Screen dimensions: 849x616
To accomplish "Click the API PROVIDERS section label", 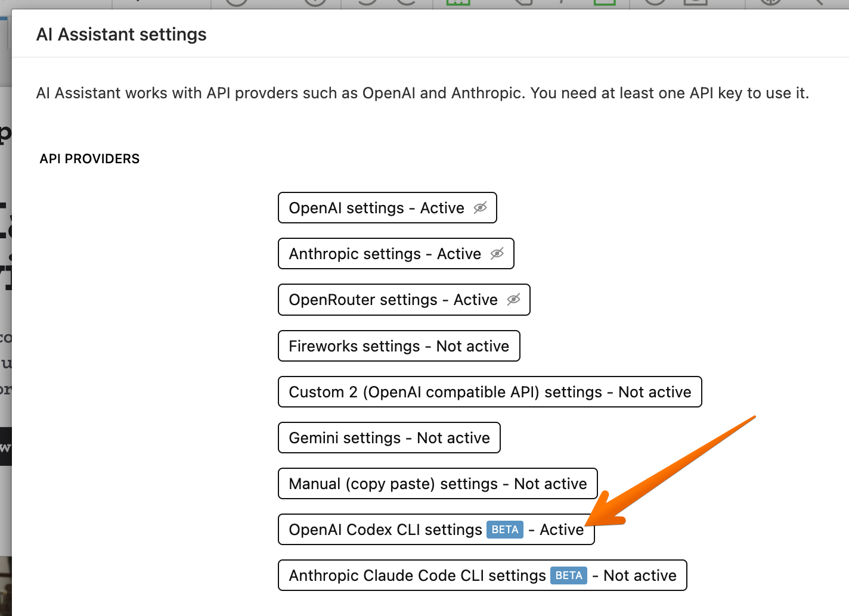I will 89,159.
